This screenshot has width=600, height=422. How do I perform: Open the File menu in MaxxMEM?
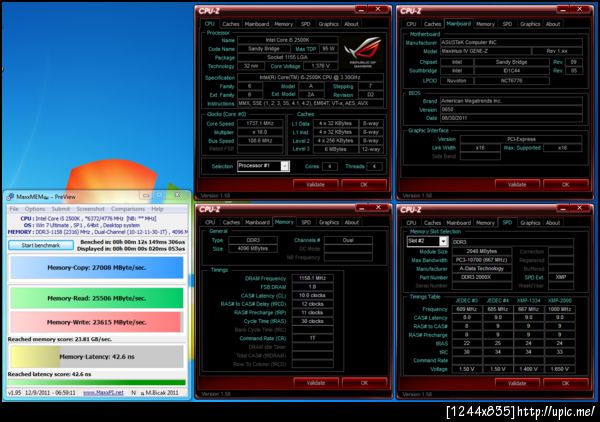tap(14, 209)
